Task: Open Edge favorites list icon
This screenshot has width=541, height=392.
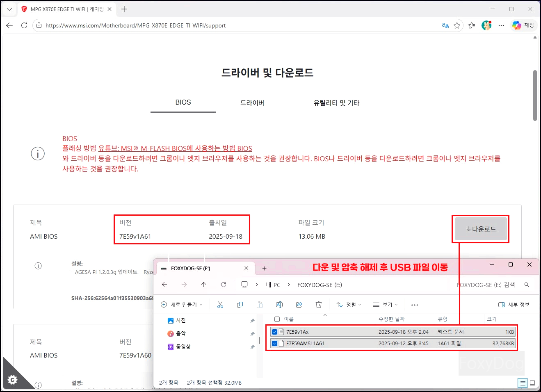Action: 472,25
